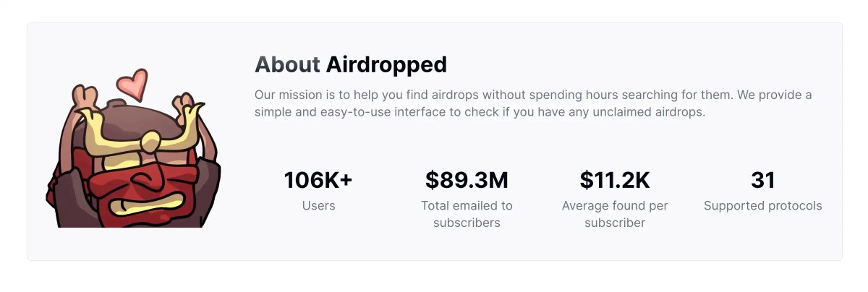
Task: Click the "$89.3M" total figure
Action: coord(467,180)
